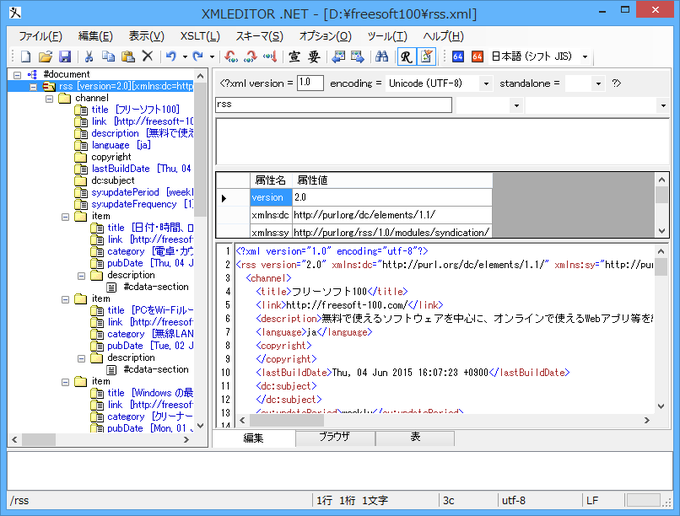This screenshot has width=680, height=516.
Task: Click the right-arrow window toolbar icon
Action: 358,56
